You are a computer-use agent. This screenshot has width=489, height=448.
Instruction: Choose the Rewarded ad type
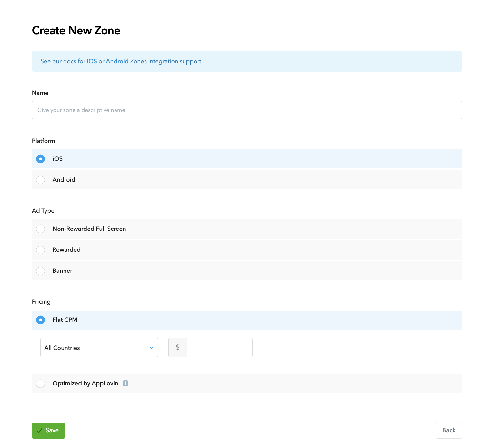[x=41, y=250]
